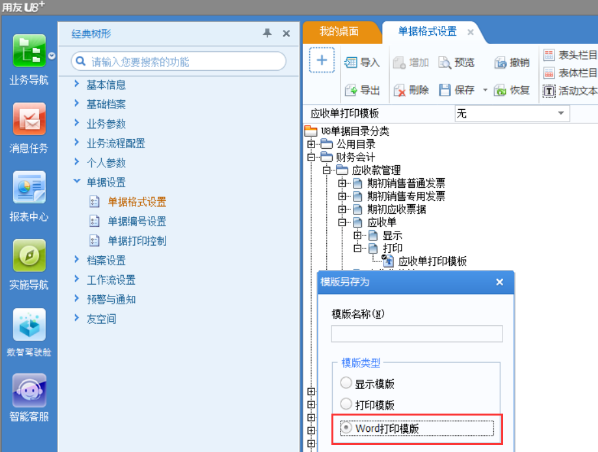Select the 打印模版 radio button

[x=346, y=404]
